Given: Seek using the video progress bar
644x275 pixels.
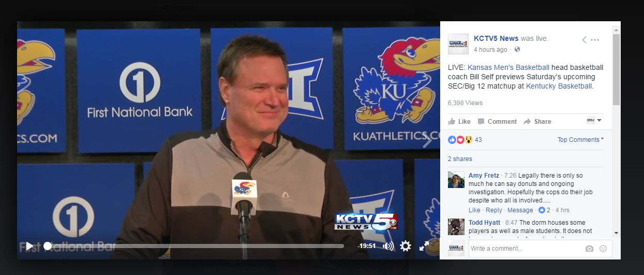Looking at the screenshot, I should 194,246.
